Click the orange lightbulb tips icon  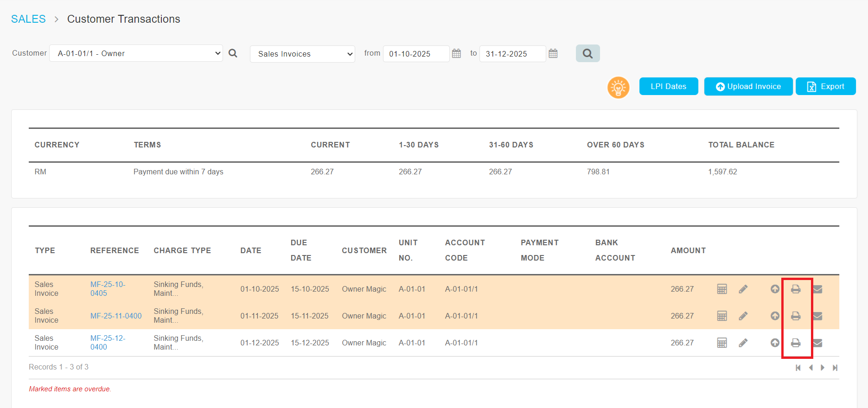618,87
